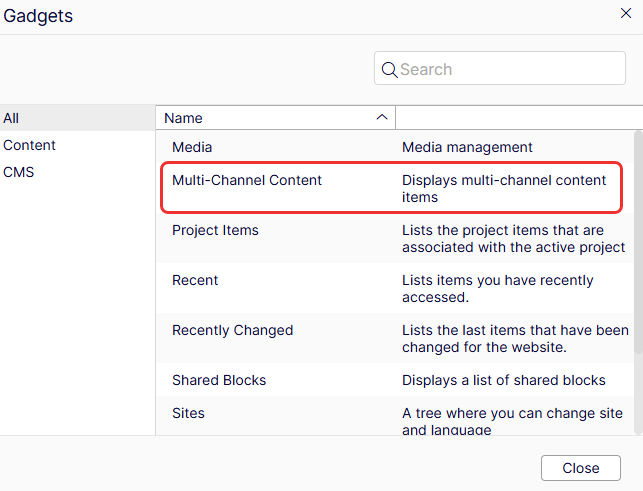Choose the Recent gadget
This screenshot has height=491, width=643.
395,288
